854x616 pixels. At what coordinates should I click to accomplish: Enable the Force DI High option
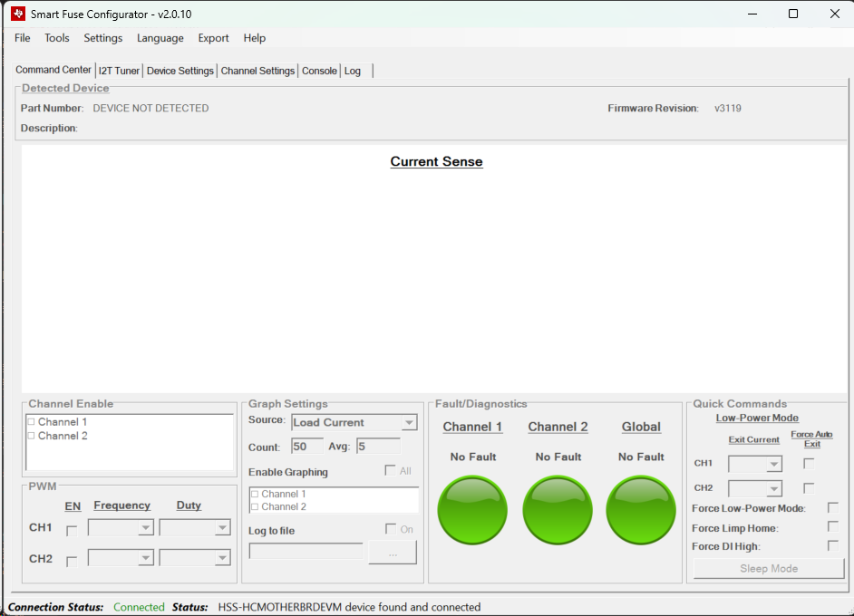831,545
